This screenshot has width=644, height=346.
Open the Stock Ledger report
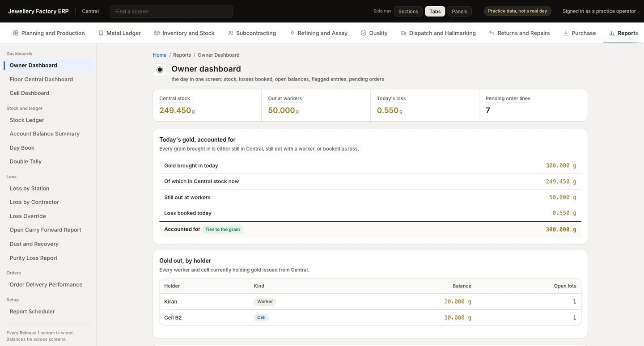[x=48, y=120]
